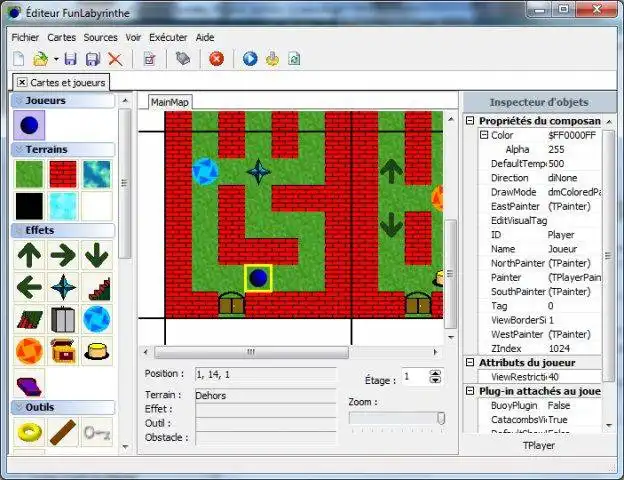The height and width of the screenshot is (480, 624).
Task: Select the orange teleporter disc effect
Action: point(29,351)
